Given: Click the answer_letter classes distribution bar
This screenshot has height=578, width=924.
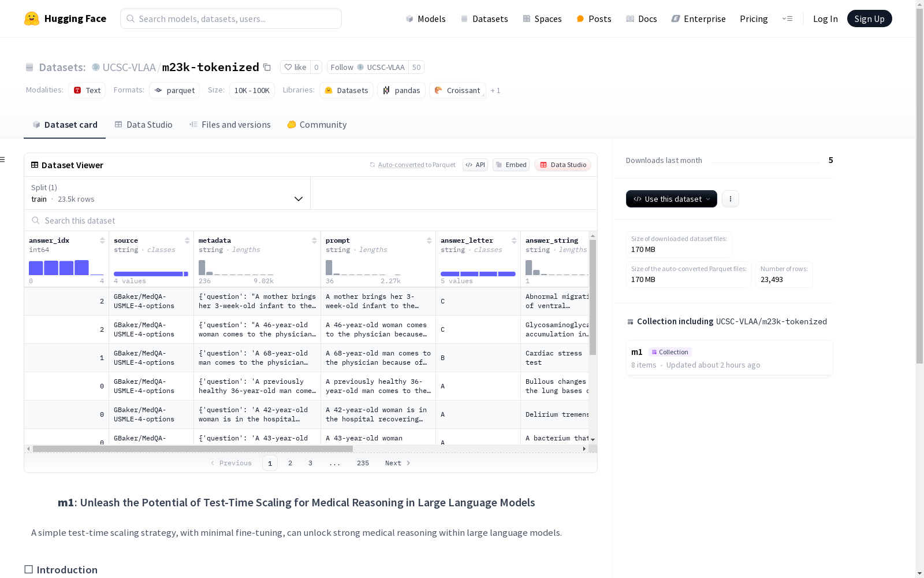Looking at the screenshot, I should [x=478, y=274].
